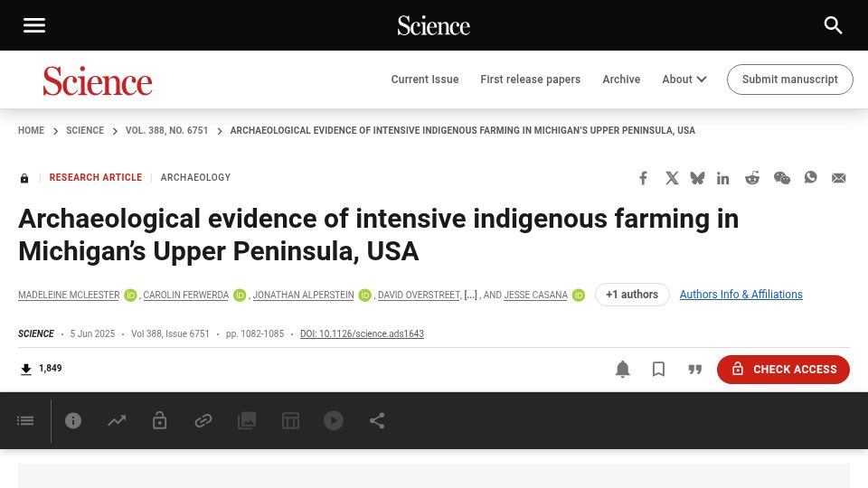Image resolution: width=868 pixels, height=488 pixels.
Task: Open the table of contents list icon
Action: (x=25, y=421)
